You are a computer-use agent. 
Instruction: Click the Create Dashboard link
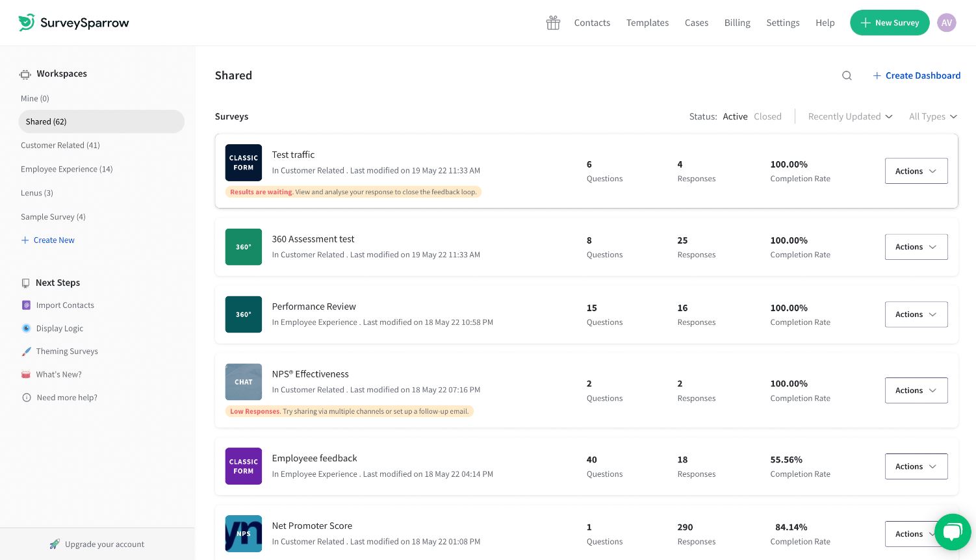[923, 75]
